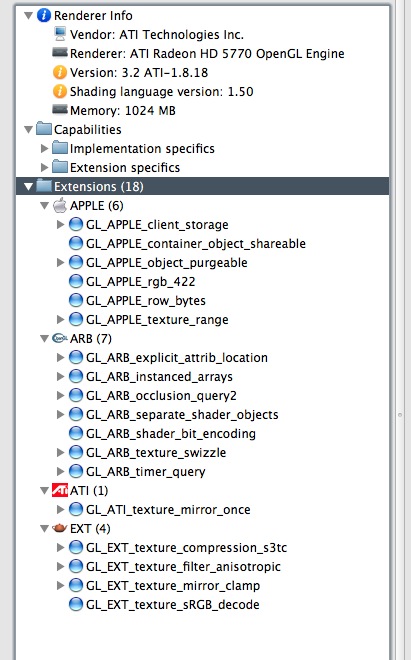The image size is (411, 660).
Task: Expand GL_ARB_texture_swizzle details
Action: click(x=61, y=452)
